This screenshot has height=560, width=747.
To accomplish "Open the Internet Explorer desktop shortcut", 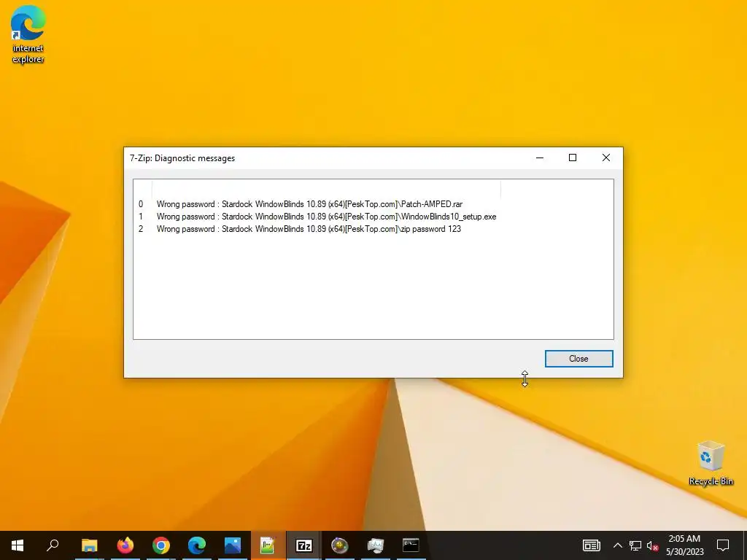I will point(28,34).
